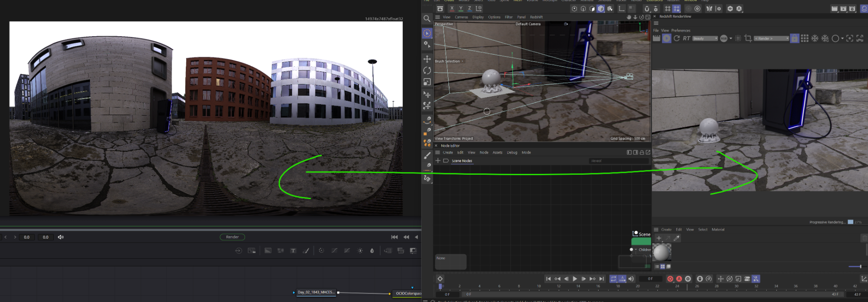The image size is (868, 302).
Task: Expand the RGB channel dropdown arrow
Action: [731, 38]
